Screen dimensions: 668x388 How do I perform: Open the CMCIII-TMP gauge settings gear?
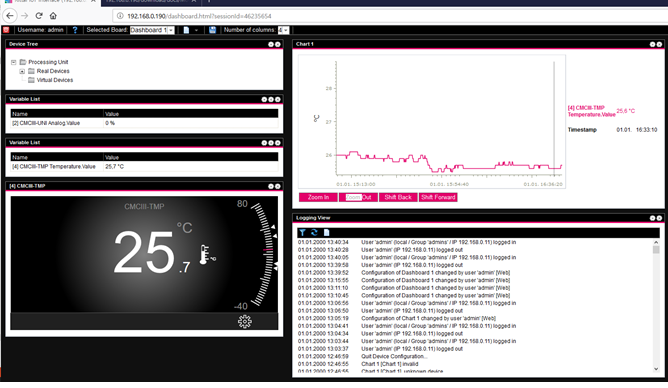[245, 322]
